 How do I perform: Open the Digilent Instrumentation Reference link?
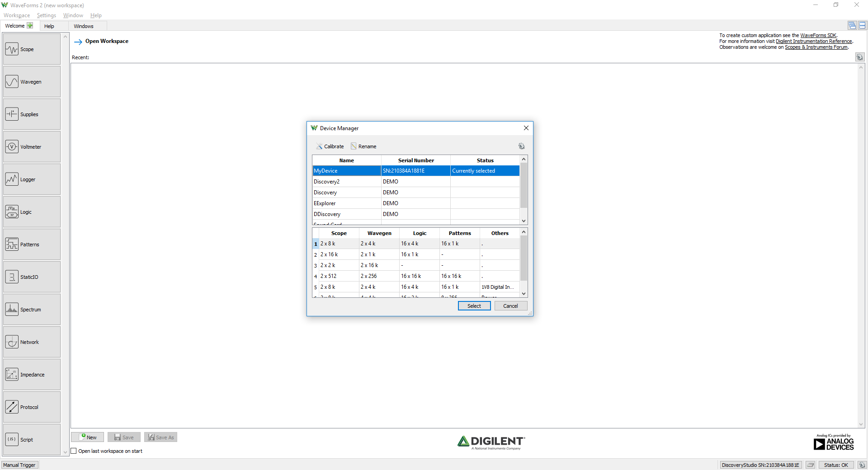pos(814,41)
